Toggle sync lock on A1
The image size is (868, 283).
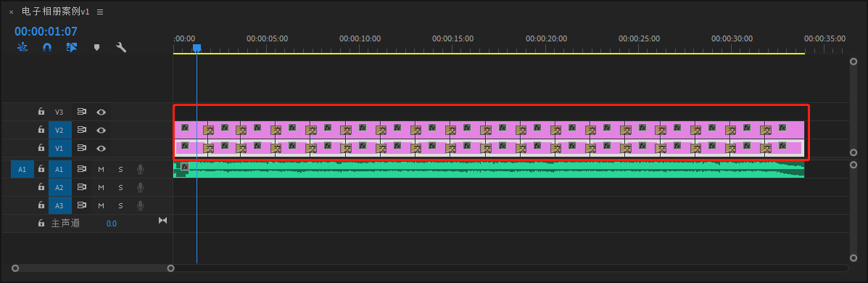pos(82,169)
